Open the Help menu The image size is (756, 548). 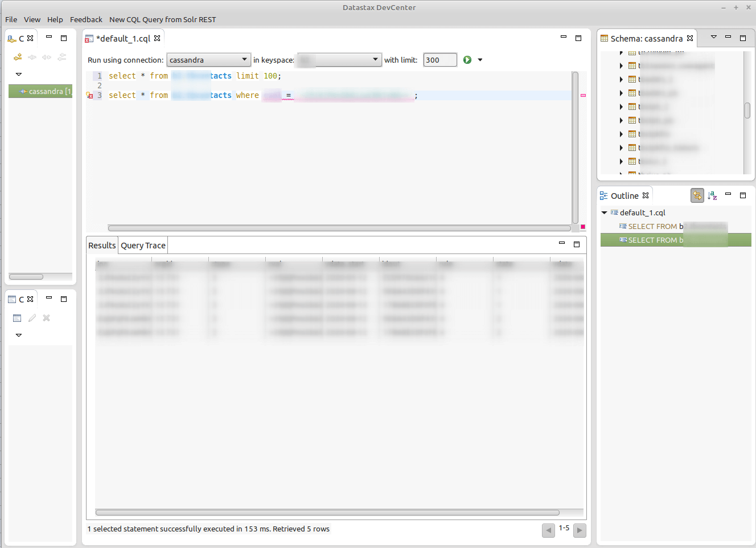point(55,19)
